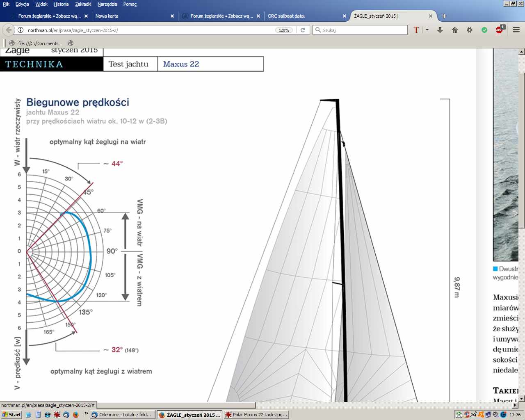Open the Edycja menu
525x420 pixels.
(x=22, y=4)
